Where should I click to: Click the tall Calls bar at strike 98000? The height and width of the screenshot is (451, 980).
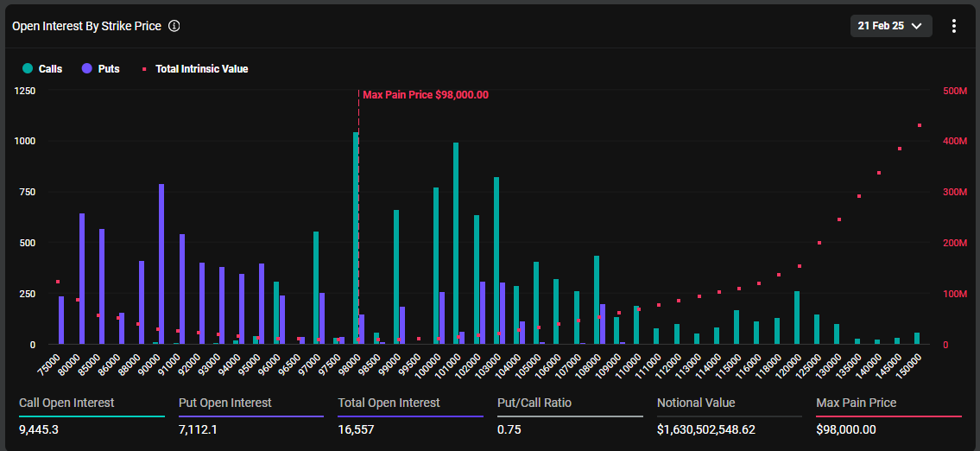pyautogui.click(x=356, y=238)
